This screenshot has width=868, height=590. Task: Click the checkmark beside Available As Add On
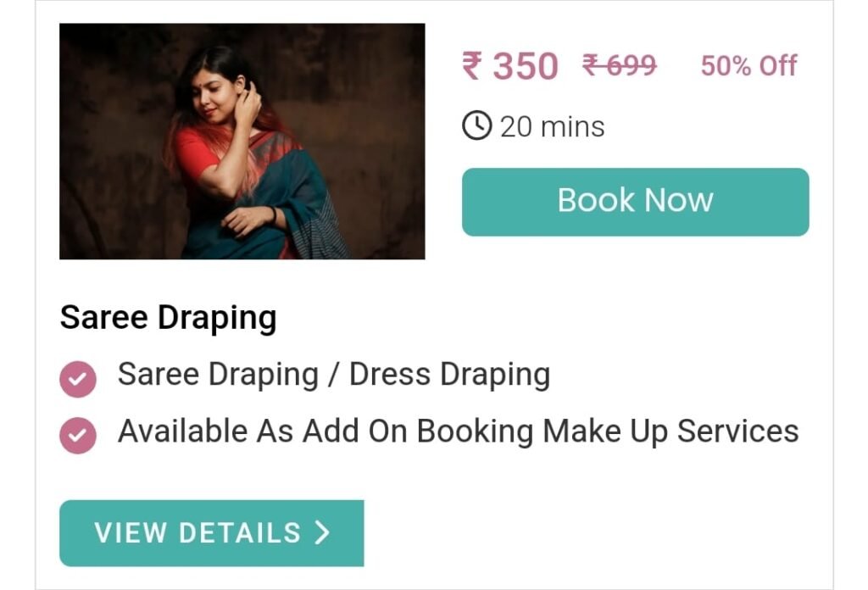click(x=78, y=436)
